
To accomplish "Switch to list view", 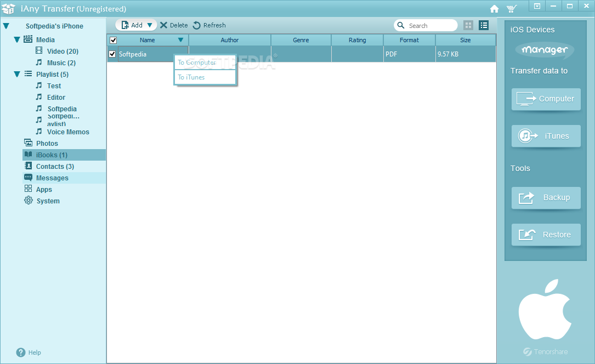I will pyautogui.click(x=484, y=25).
